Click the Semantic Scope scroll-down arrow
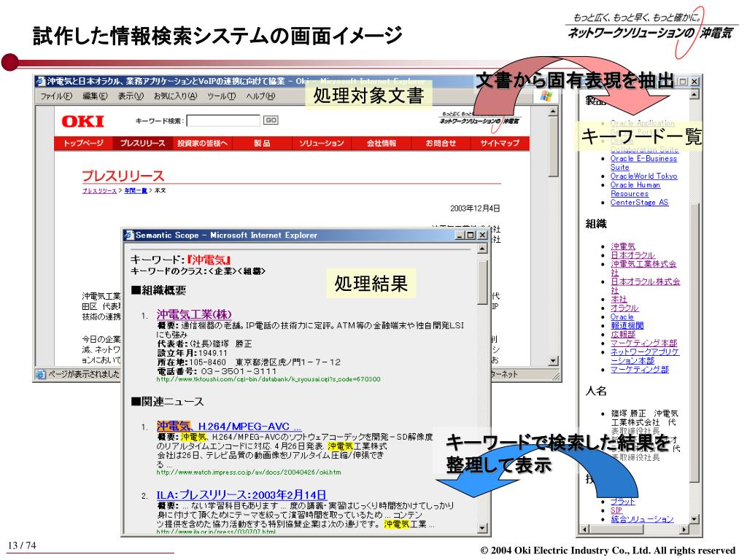747x560 pixels. [482, 528]
